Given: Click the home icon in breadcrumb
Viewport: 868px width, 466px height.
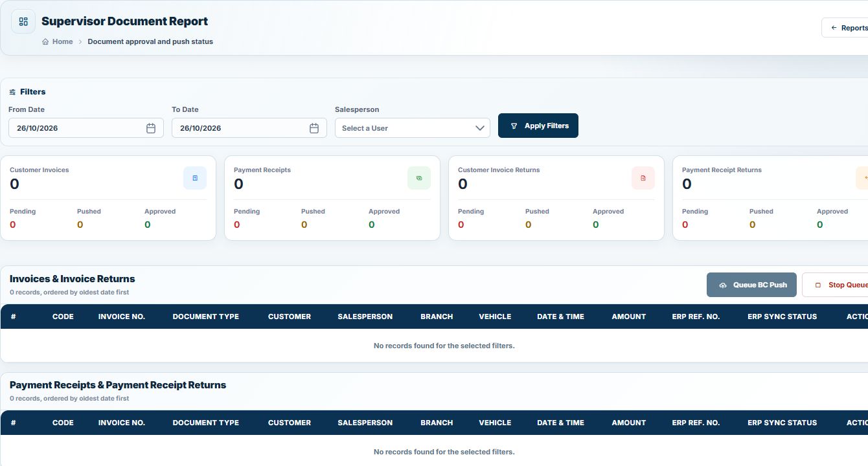Looking at the screenshot, I should (x=45, y=41).
